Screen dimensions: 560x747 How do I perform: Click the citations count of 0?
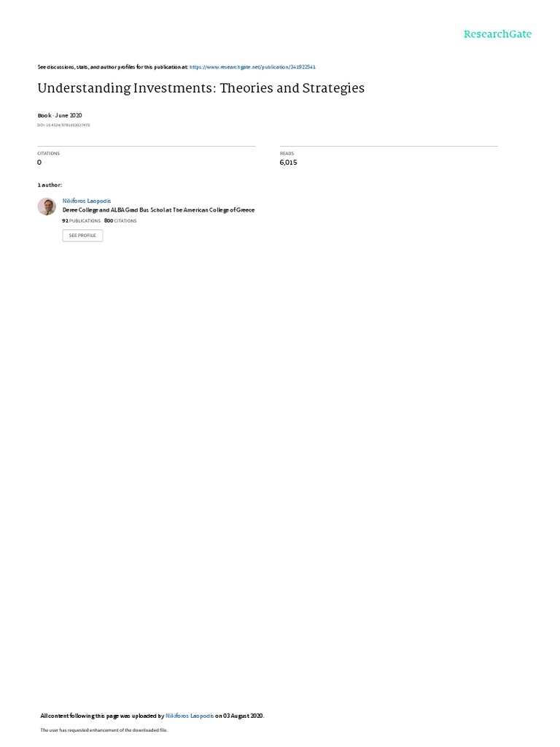[39, 163]
